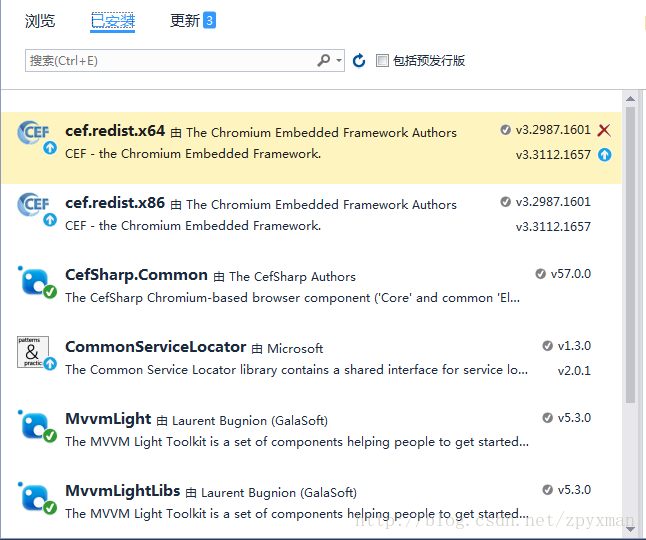Select the CommonServiceLocator package name
This screenshot has height=540, width=646.
click(x=156, y=347)
